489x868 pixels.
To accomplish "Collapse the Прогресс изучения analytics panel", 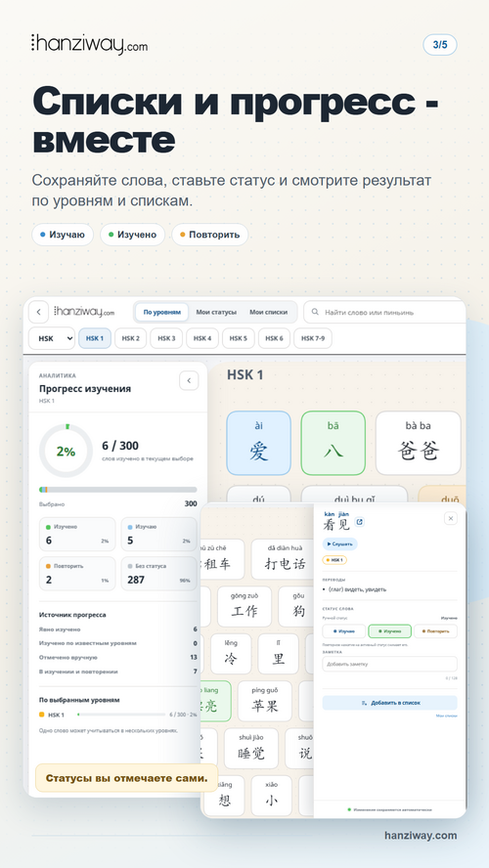I will pyautogui.click(x=189, y=381).
